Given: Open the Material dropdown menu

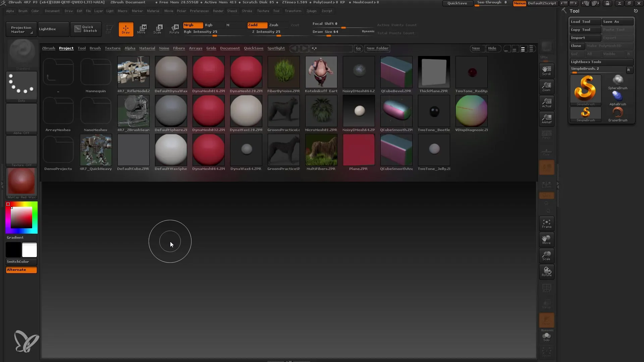Looking at the screenshot, I should [x=153, y=11].
